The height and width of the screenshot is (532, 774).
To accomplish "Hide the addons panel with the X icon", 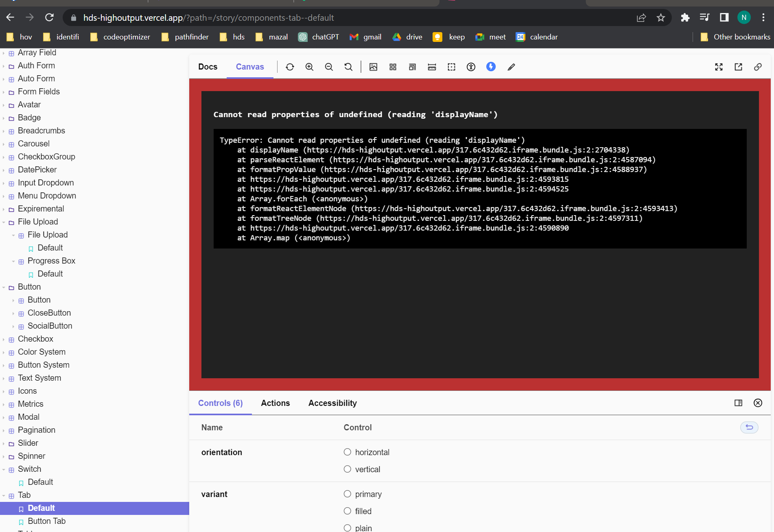I will pyautogui.click(x=758, y=403).
